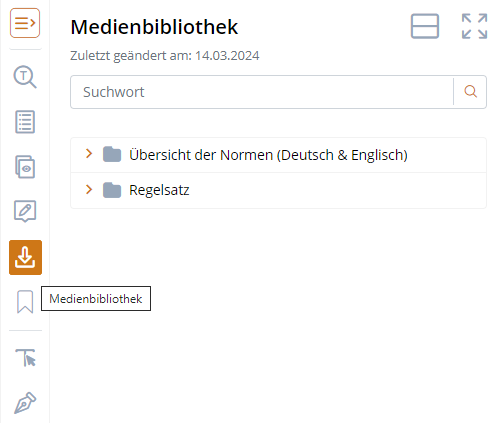503x423 pixels.
Task: Select the Regelsatz folder label
Action: pyautogui.click(x=159, y=190)
